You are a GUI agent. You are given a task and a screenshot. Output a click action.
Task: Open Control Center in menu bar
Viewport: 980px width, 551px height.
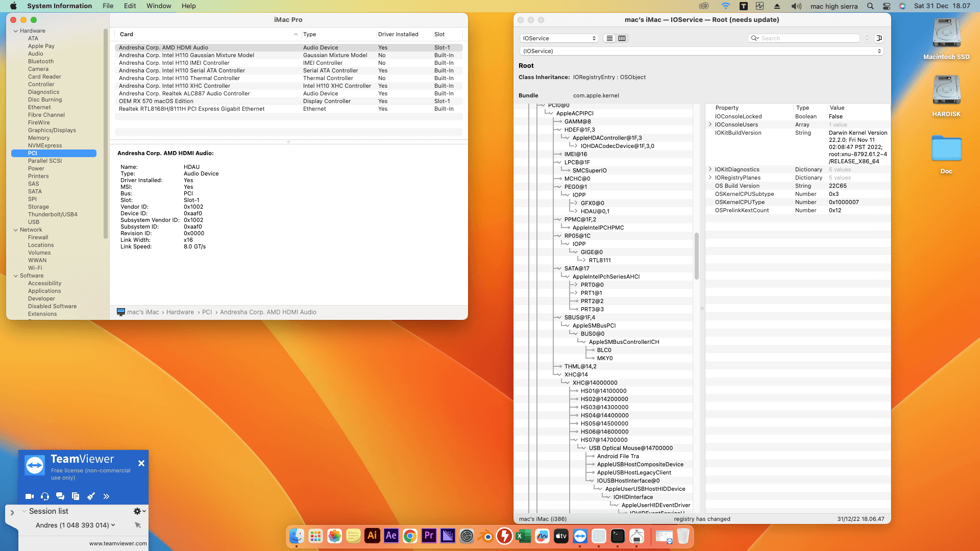coord(886,6)
